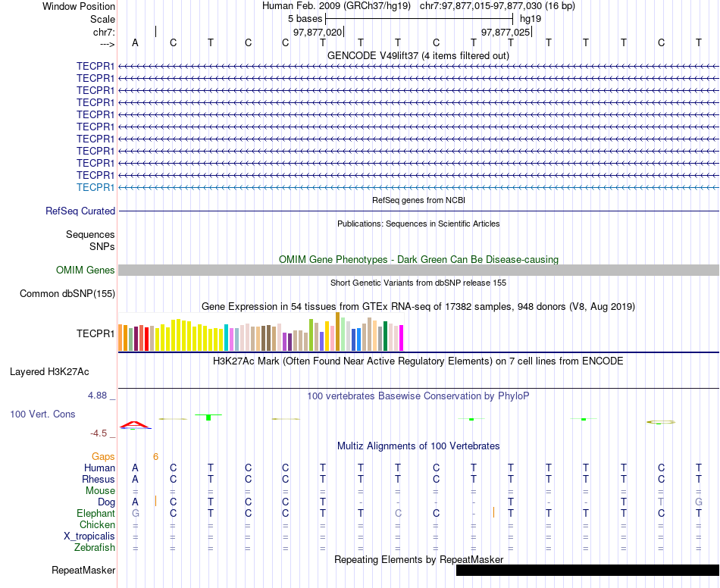Click the GENCODE V49lift37 track title
The height and width of the screenshot is (588, 720).
tap(418, 55)
